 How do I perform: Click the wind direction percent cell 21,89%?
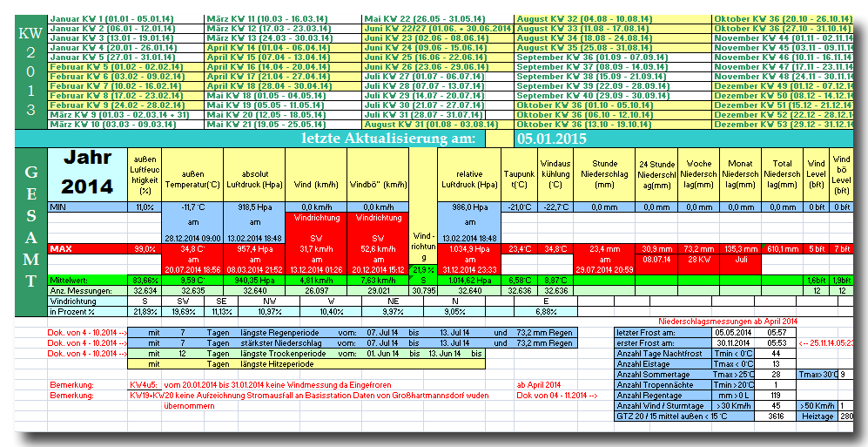pyautogui.click(x=145, y=312)
